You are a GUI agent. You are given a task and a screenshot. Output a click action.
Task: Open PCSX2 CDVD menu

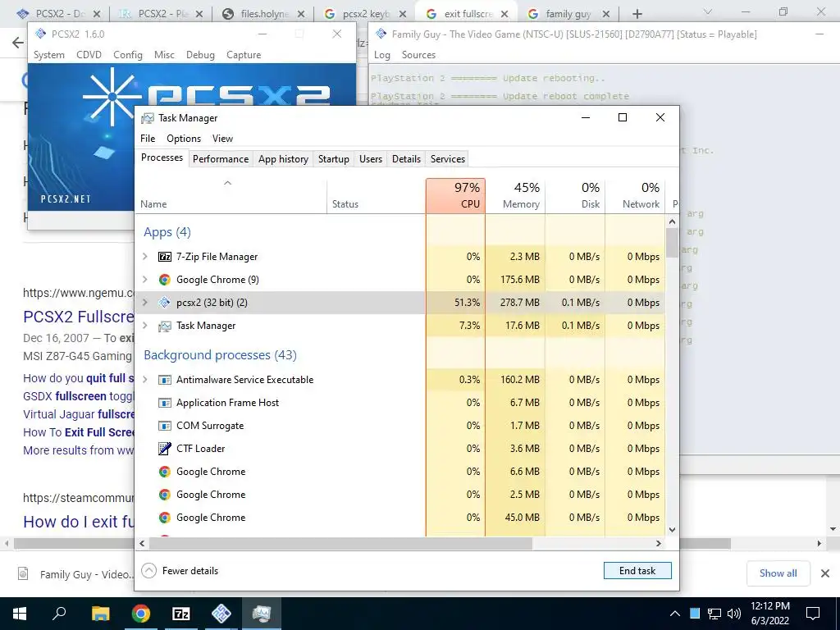tap(89, 55)
